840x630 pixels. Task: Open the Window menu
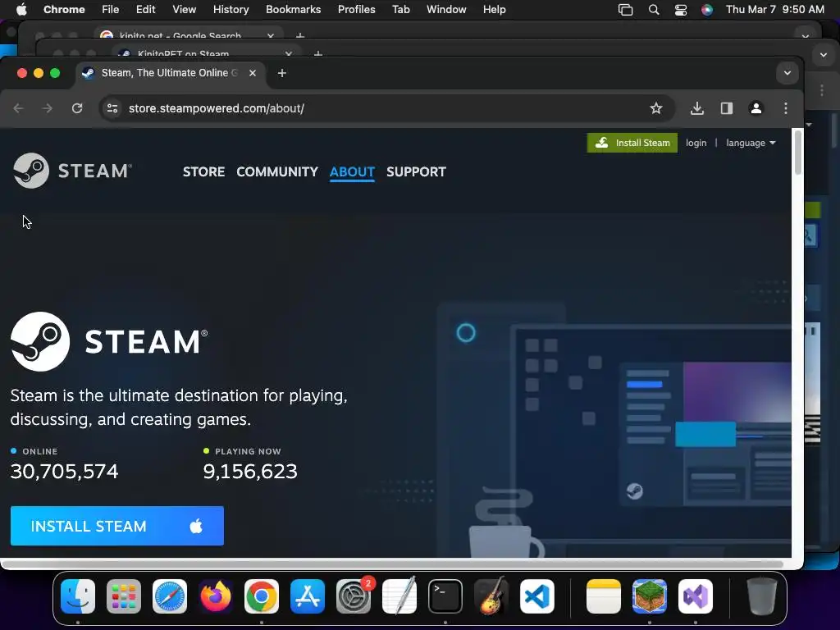(446, 10)
